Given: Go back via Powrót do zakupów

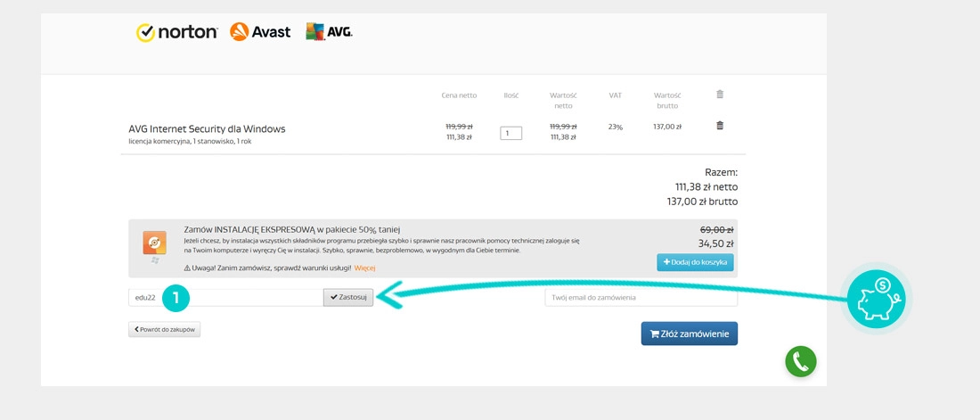Looking at the screenshot, I should point(165,330).
